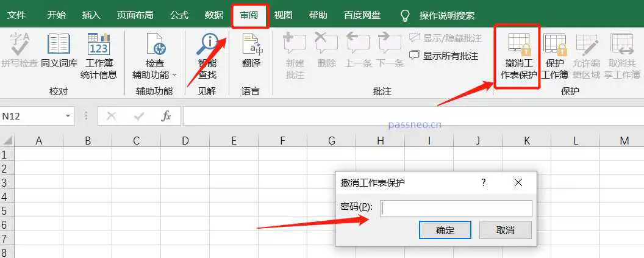Screen dimensions: 644x258
Task: Select column A header
Action: [39, 141]
